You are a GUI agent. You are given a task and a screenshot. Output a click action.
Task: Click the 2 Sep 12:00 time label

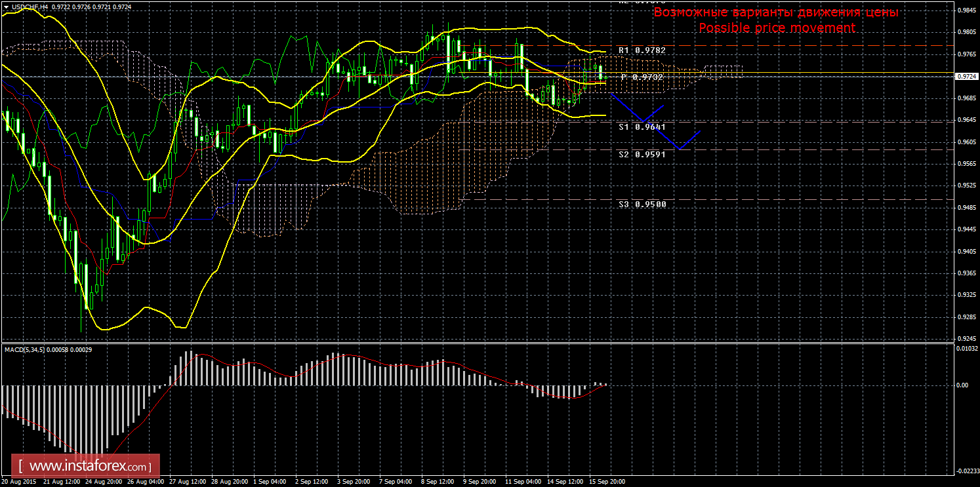(x=312, y=482)
